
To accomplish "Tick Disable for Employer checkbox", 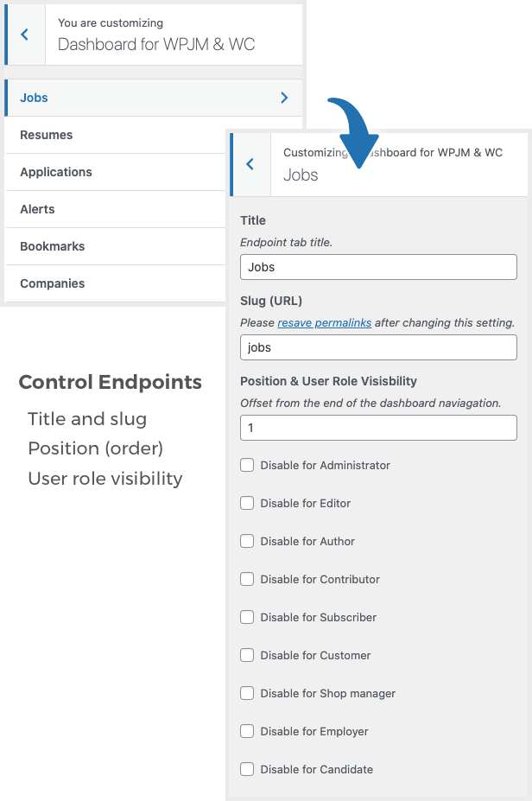I will (247, 731).
